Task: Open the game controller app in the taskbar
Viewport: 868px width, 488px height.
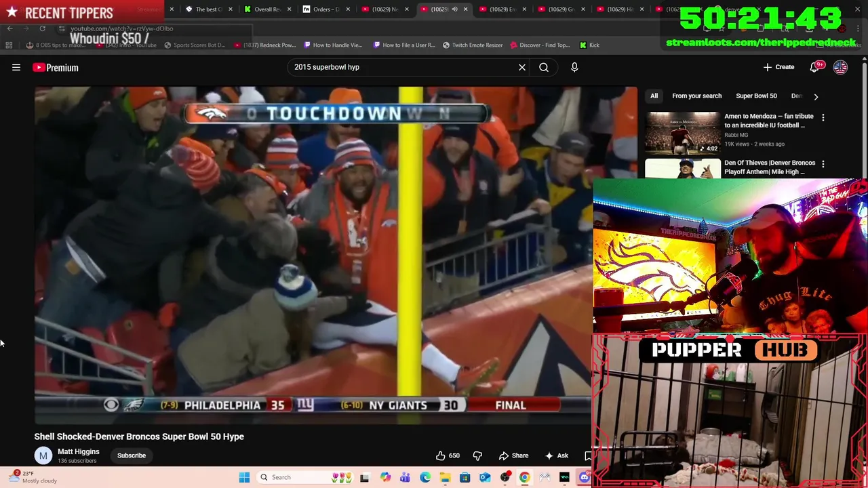Action: click(x=545, y=477)
